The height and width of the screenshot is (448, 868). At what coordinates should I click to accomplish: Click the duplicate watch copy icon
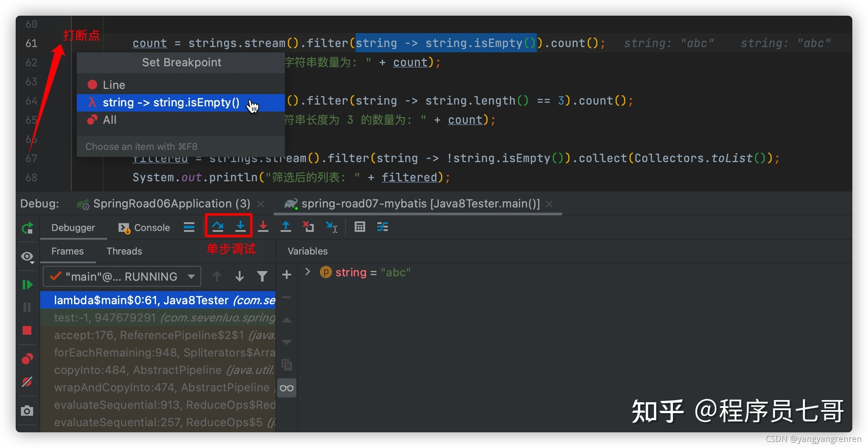[x=287, y=365]
